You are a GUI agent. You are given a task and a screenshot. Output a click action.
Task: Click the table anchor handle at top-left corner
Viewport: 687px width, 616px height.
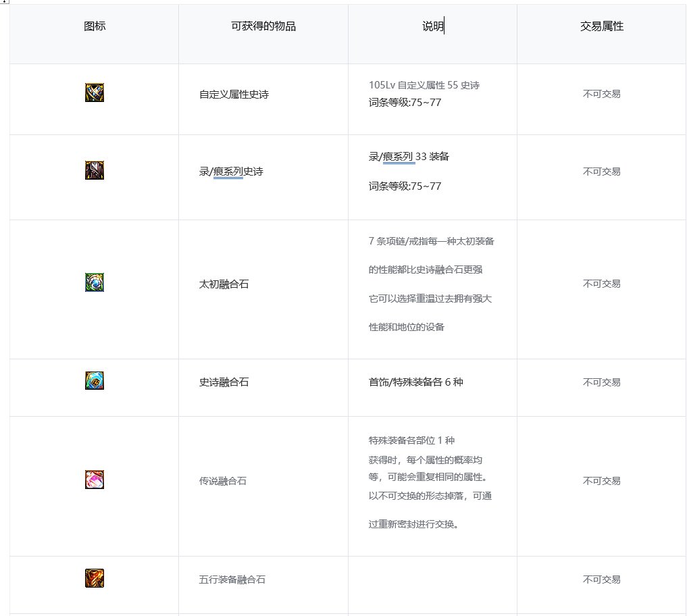pos(4,2)
